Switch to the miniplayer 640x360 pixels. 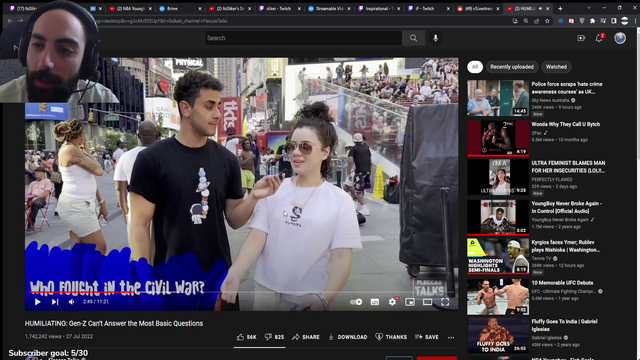pos(410,302)
